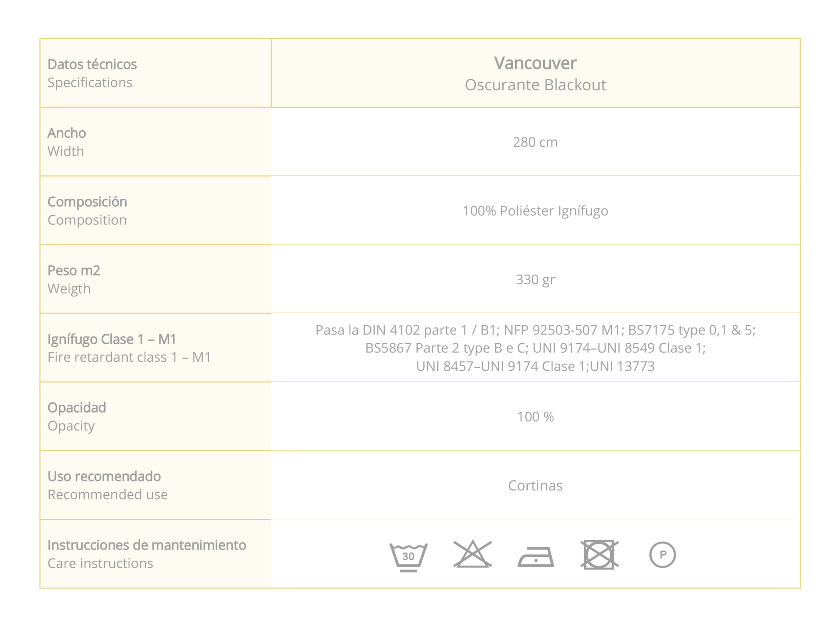Click the Opacidad row label
This screenshot has width=840, height=625.
(x=77, y=408)
